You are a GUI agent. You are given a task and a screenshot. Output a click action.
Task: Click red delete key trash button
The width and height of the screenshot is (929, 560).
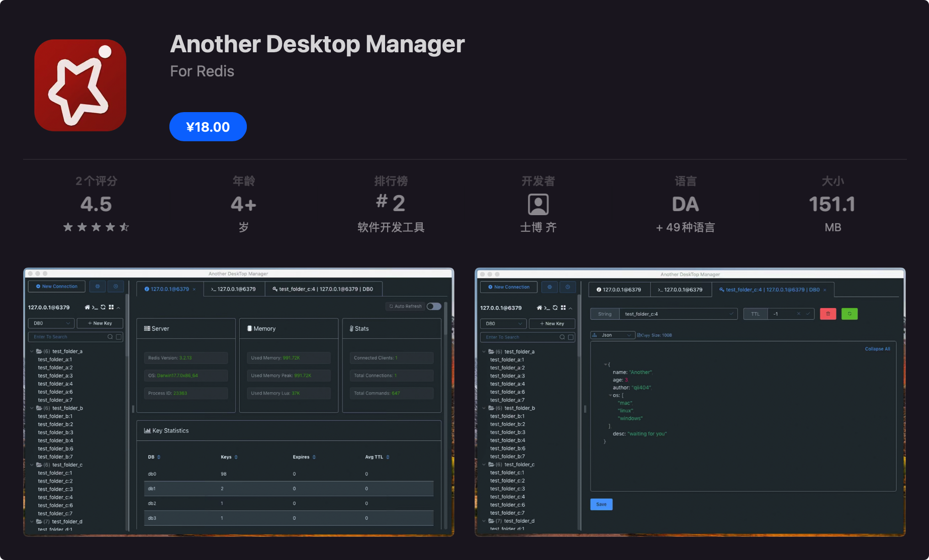pos(828,314)
